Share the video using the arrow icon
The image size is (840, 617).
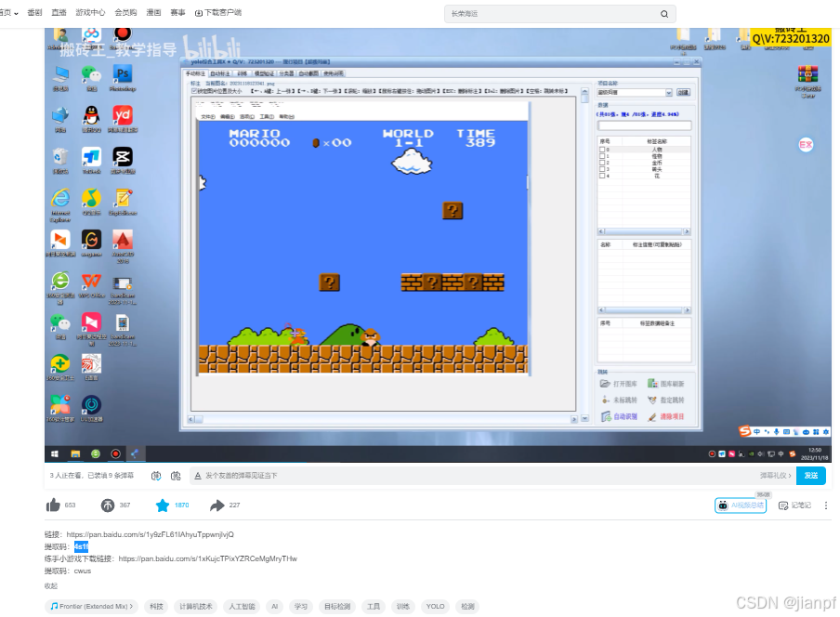pos(217,505)
